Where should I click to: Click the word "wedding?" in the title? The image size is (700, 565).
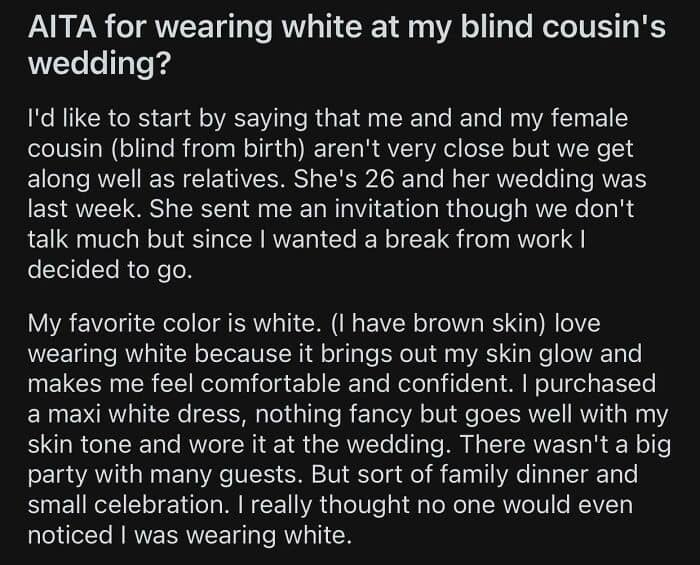point(99,63)
